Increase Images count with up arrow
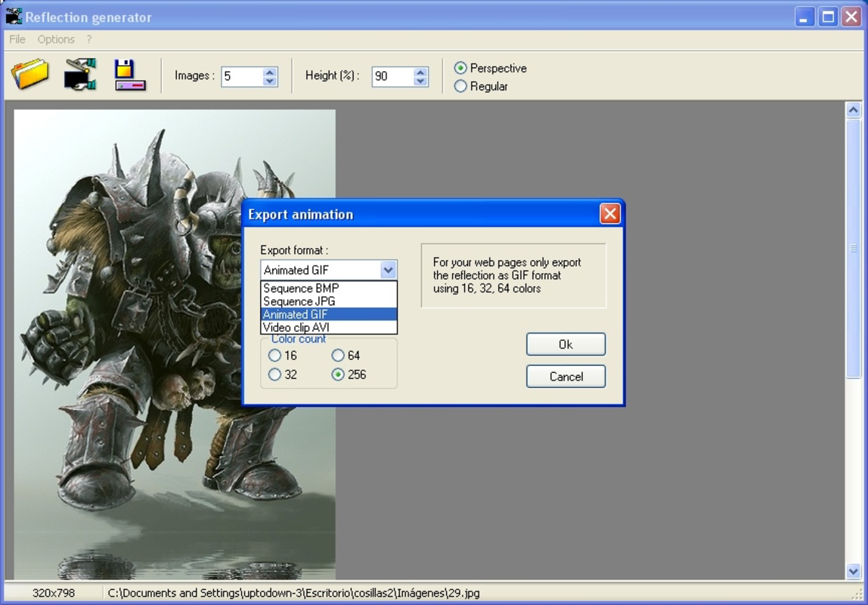This screenshot has width=868, height=605. 270,71
